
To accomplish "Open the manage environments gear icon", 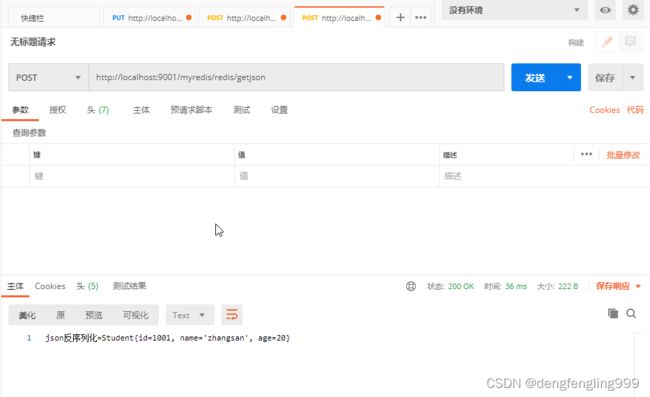I will (x=633, y=10).
